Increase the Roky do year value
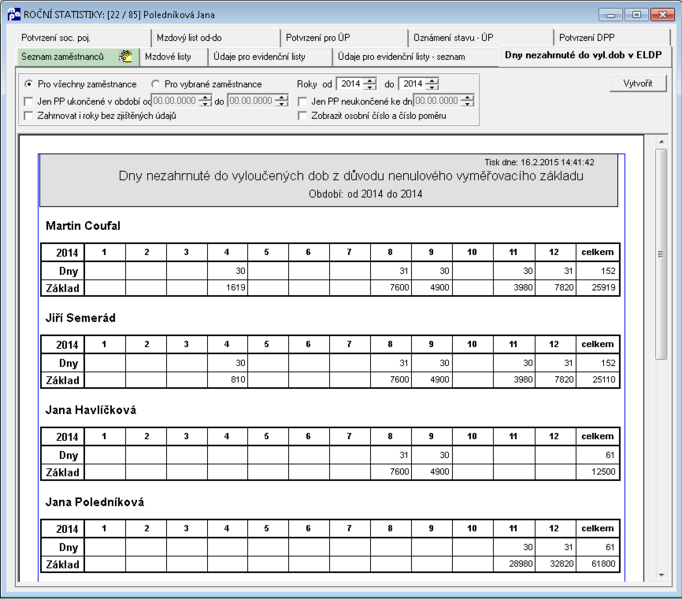The image size is (682, 599). tap(432, 80)
